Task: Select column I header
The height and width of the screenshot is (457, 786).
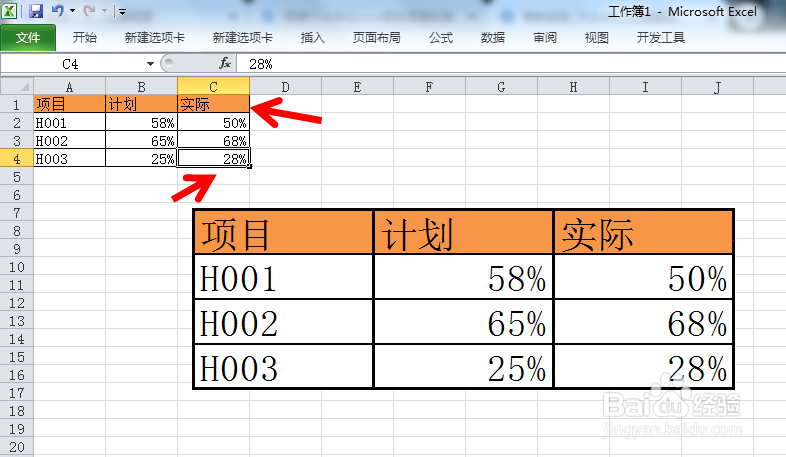Action: coord(646,87)
